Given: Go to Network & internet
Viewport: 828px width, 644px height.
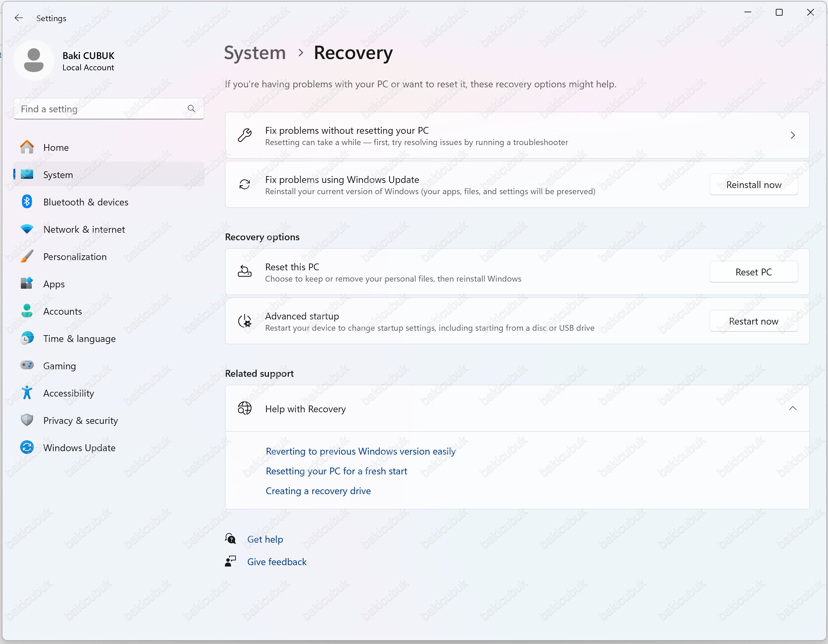Looking at the screenshot, I should click(109, 229).
